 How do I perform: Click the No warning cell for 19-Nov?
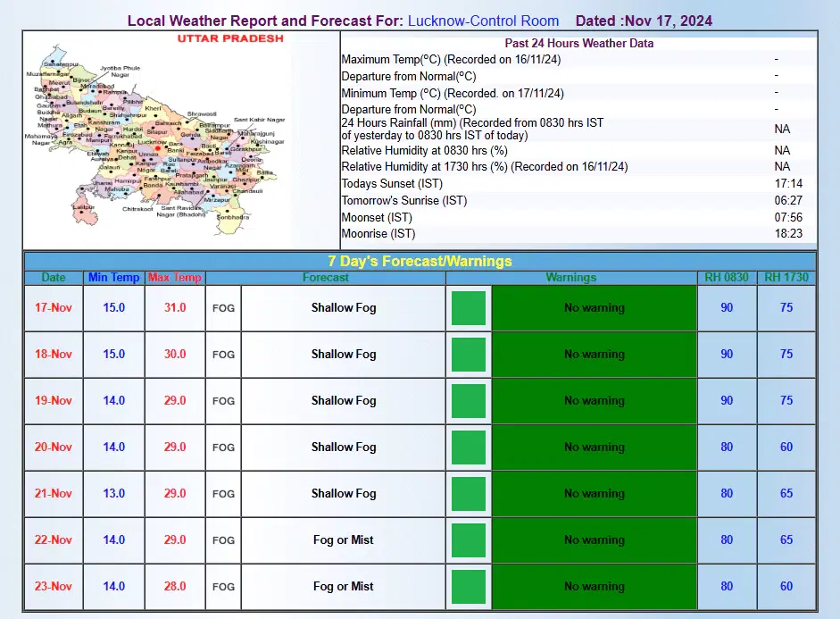click(594, 401)
